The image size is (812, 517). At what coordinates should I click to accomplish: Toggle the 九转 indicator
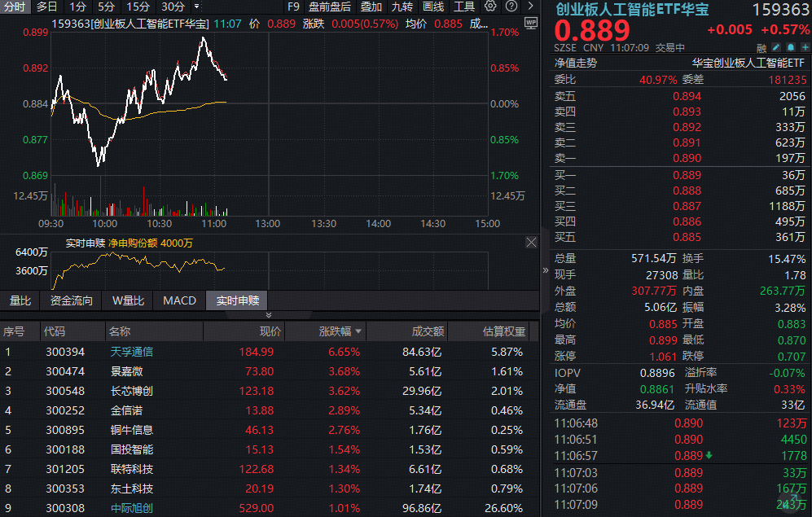402,7
